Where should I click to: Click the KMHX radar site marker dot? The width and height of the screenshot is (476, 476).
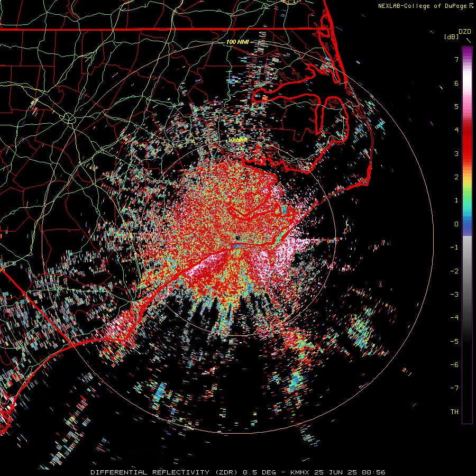tap(237, 237)
